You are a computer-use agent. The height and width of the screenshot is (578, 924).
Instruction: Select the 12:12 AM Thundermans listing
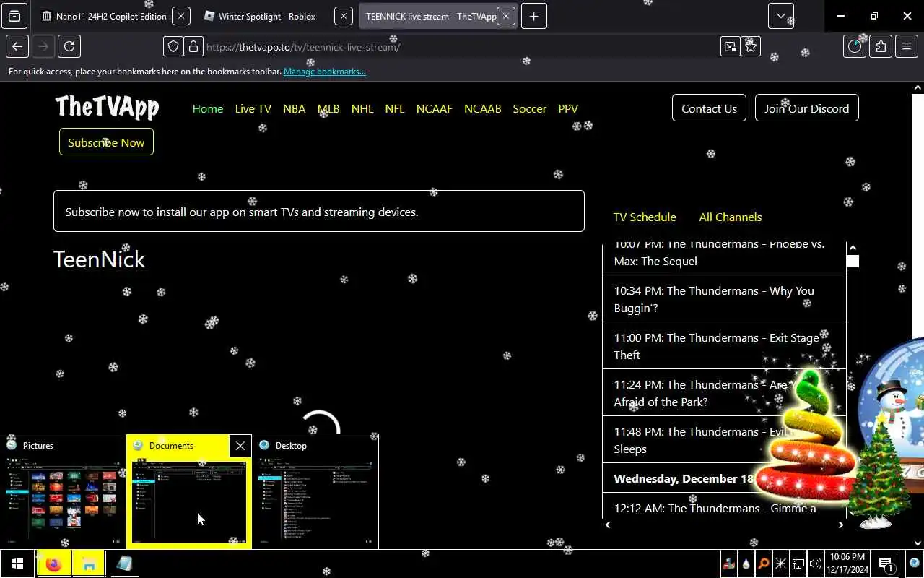pyautogui.click(x=724, y=506)
